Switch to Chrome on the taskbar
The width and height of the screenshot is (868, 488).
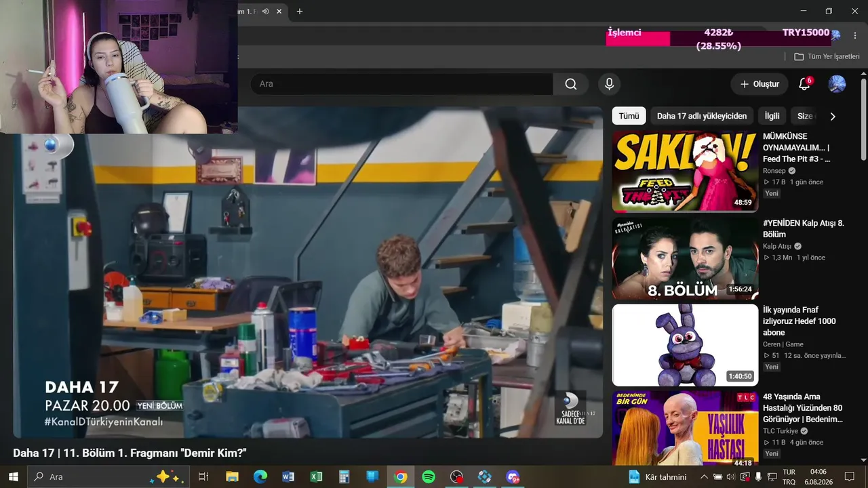pos(400,476)
